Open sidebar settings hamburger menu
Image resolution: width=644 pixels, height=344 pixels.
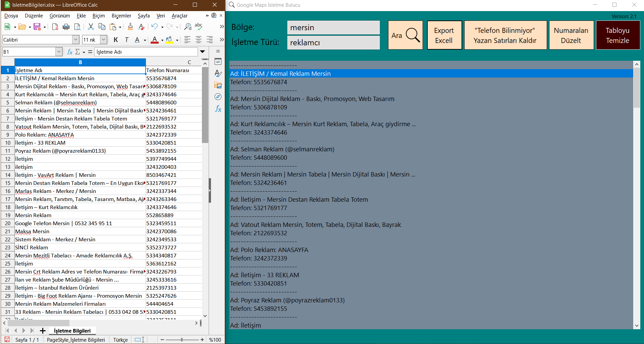218,51
